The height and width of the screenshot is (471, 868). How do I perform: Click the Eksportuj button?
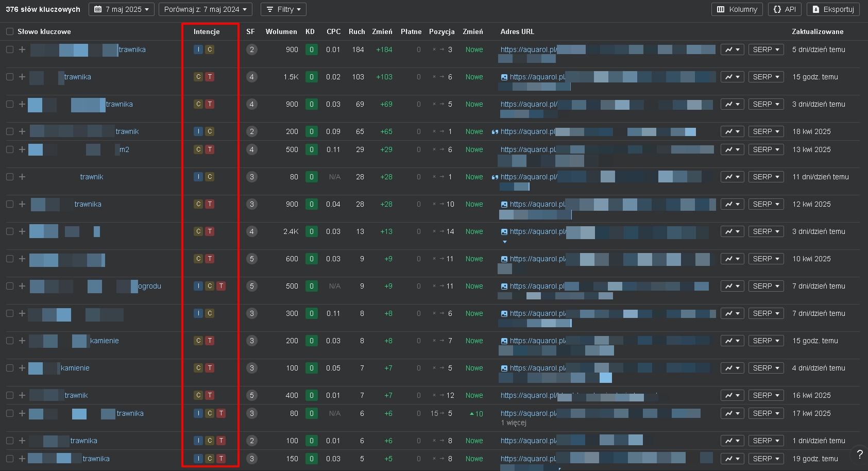click(833, 9)
